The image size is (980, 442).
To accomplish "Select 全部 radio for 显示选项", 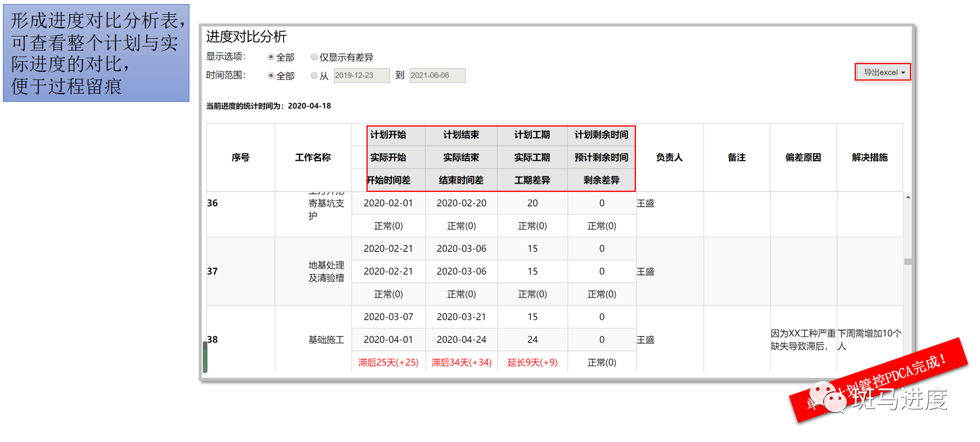I will coord(271,57).
